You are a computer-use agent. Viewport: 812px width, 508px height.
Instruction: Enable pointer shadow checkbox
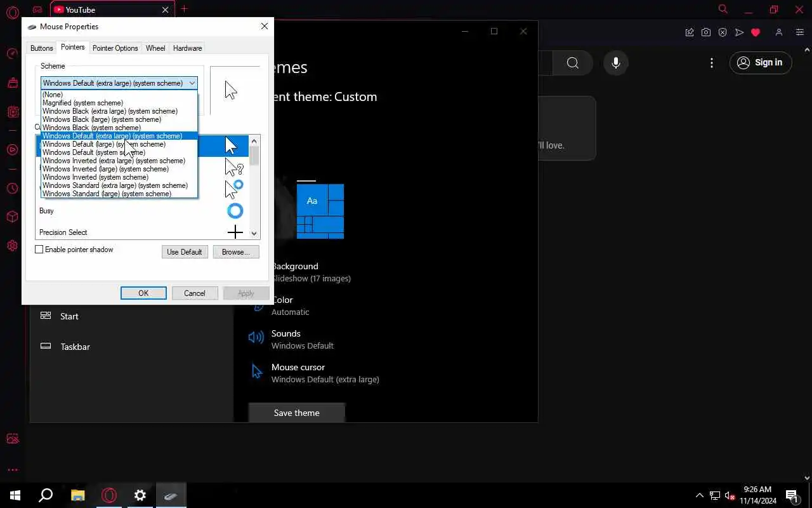click(x=39, y=250)
